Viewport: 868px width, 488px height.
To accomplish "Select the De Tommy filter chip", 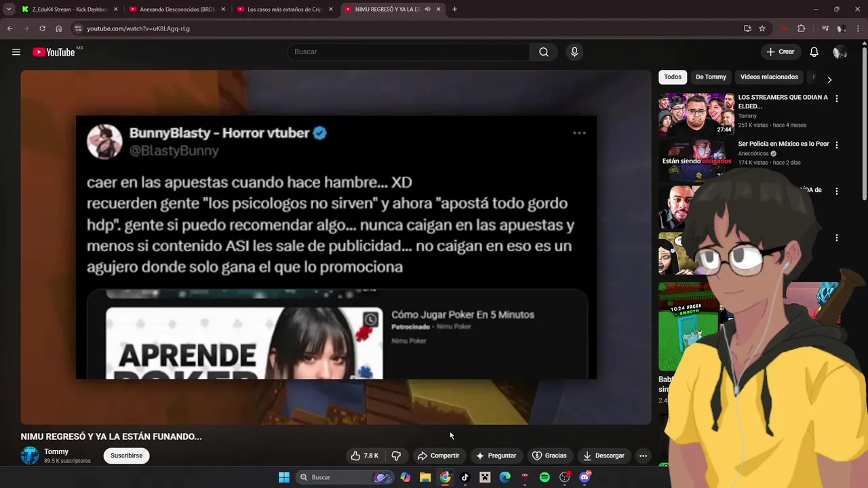I will coord(711,77).
